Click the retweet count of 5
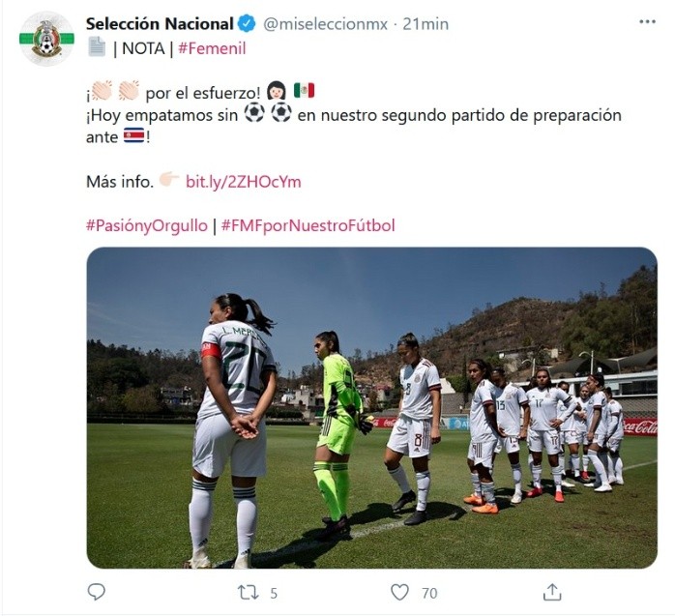This screenshot has height=616, width=675. click(274, 594)
